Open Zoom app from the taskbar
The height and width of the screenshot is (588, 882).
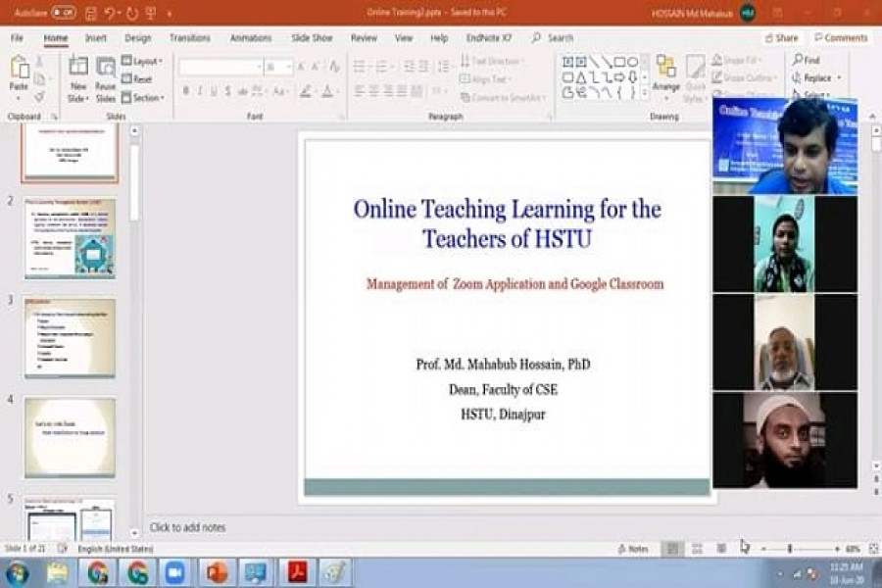(x=175, y=572)
